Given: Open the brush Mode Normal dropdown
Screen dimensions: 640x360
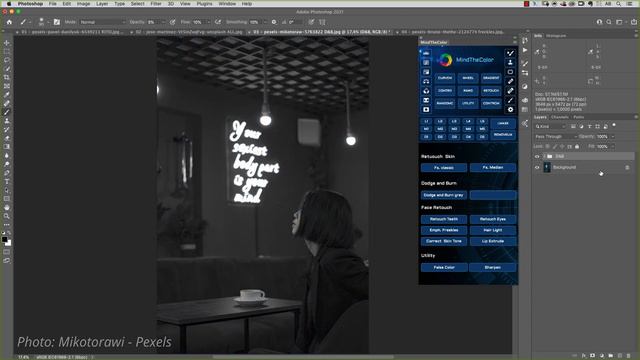Looking at the screenshot, I should click(102, 22).
